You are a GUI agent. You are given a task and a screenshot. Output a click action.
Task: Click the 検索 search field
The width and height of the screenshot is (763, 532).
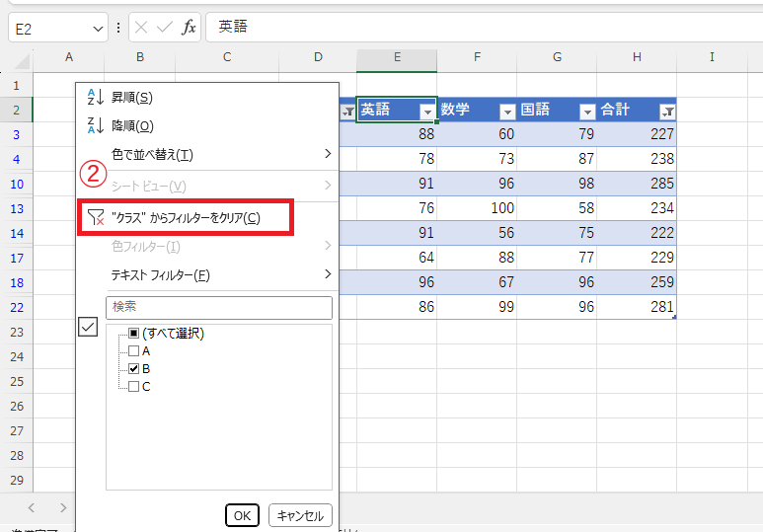[218, 307]
